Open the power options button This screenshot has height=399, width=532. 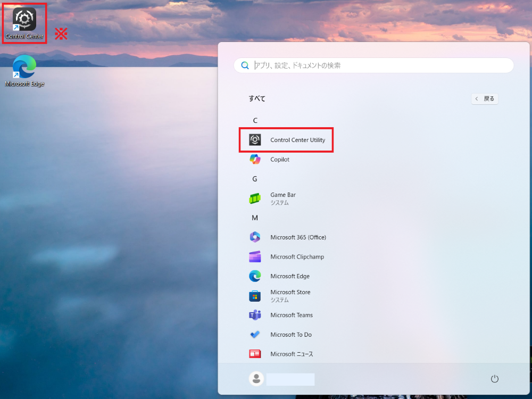pyautogui.click(x=495, y=379)
